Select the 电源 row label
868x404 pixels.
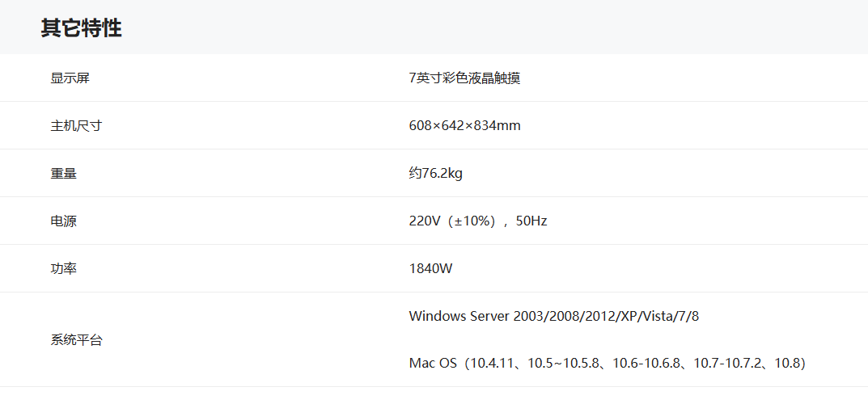[63, 221]
